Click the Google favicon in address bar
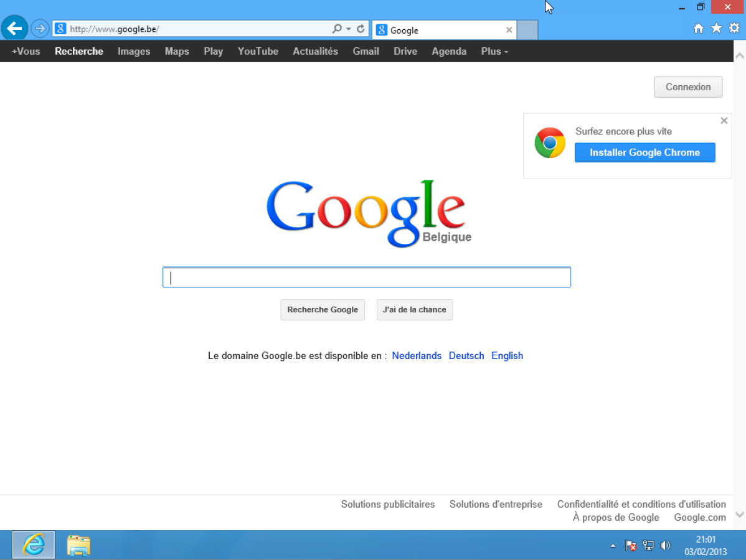This screenshot has height=560, width=746. tap(60, 29)
